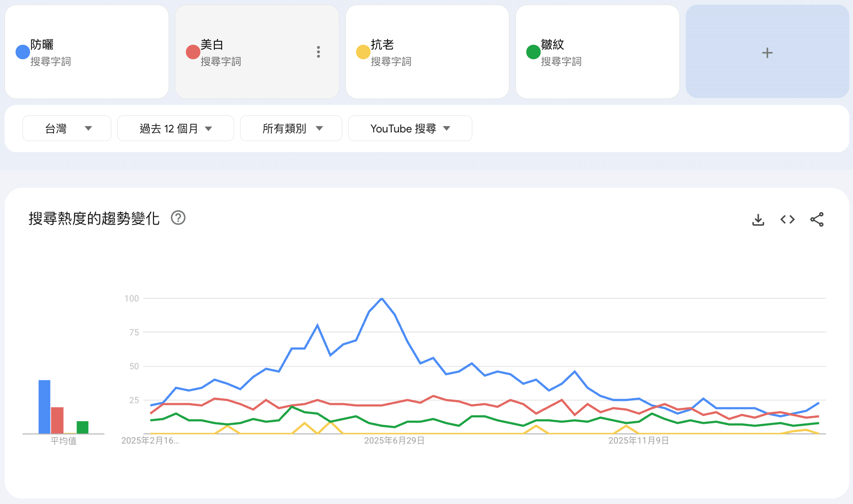Click the peak point on the blue line
Image resolution: width=853 pixels, height=504 pixels.
tap(382, 299)
